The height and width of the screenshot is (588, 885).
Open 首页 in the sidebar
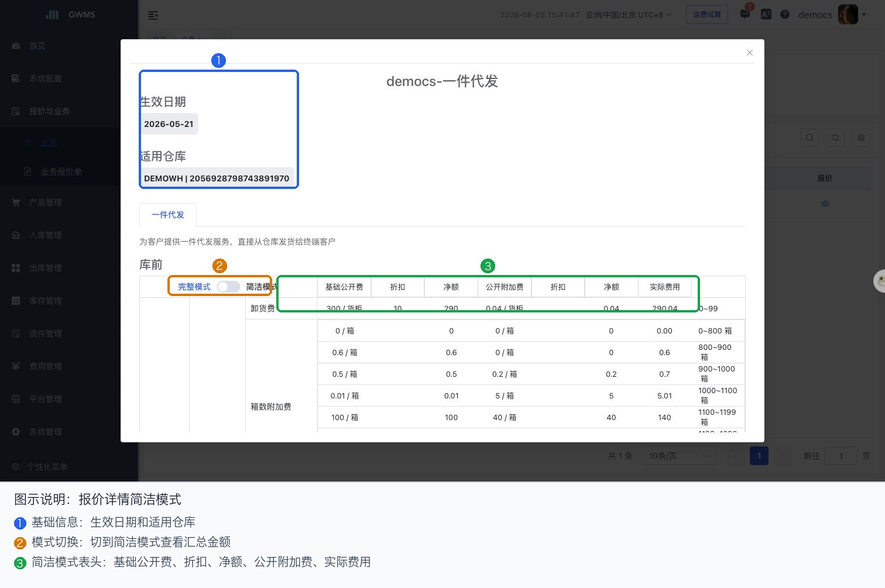pos(37,46)
